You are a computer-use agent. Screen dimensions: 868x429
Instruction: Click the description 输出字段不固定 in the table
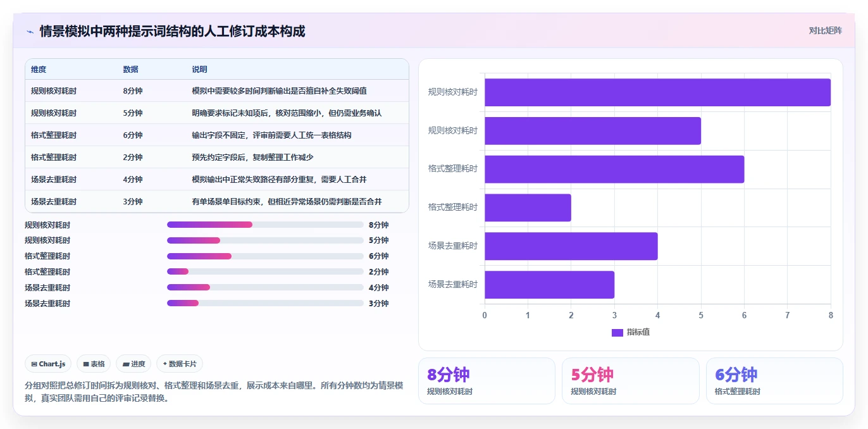coord(271,135)
